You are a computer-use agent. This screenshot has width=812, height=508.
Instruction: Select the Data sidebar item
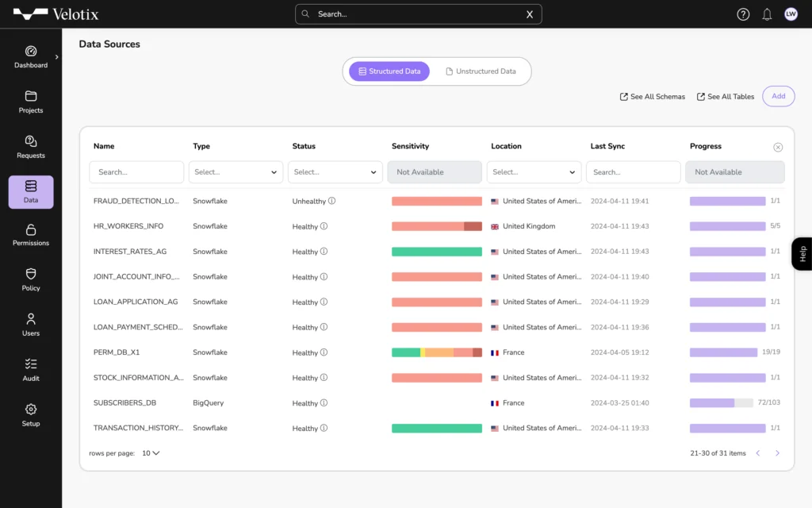pyautogui.click(x=31, y=192)
